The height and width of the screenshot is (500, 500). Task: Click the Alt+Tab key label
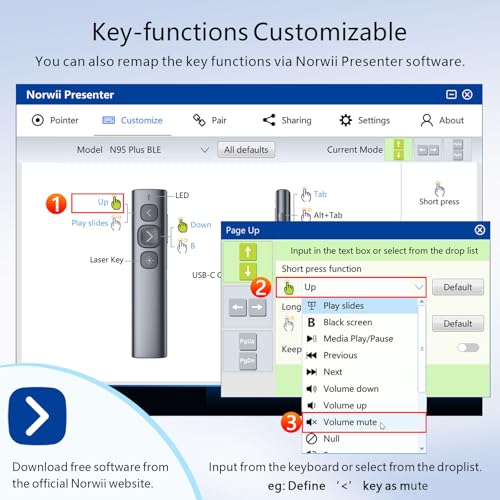pyautogui.click(x=328, y=215)
